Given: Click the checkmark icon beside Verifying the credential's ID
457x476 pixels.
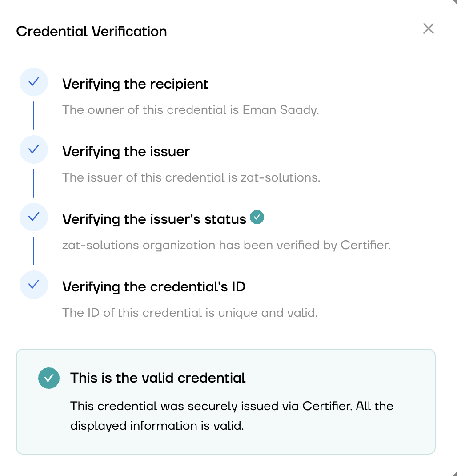Looking at the screenshot, I should point(34,285).
